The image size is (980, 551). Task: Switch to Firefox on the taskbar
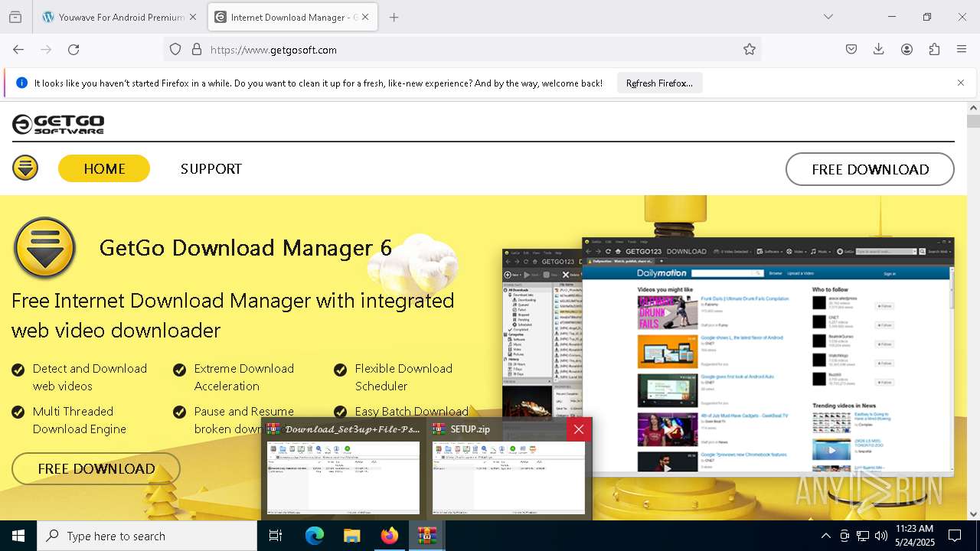click(389, 536)
